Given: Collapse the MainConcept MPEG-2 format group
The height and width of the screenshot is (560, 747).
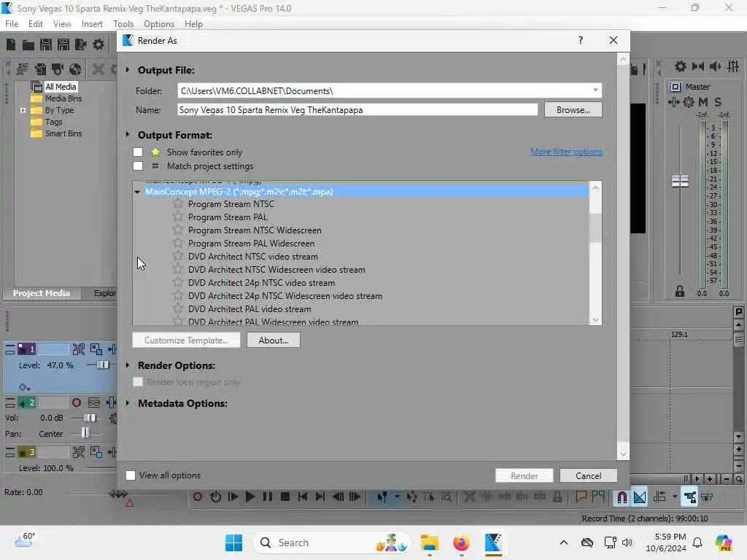Looking at the screenshot, I should pos(137,192).
